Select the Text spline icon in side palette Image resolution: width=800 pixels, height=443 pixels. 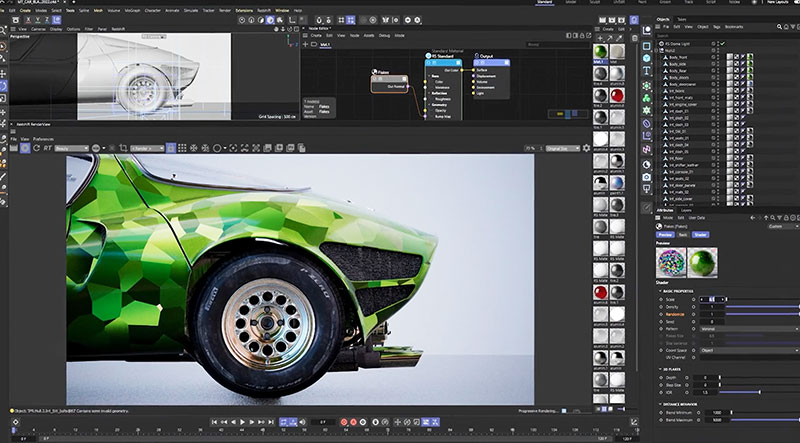tap(646, 70)
